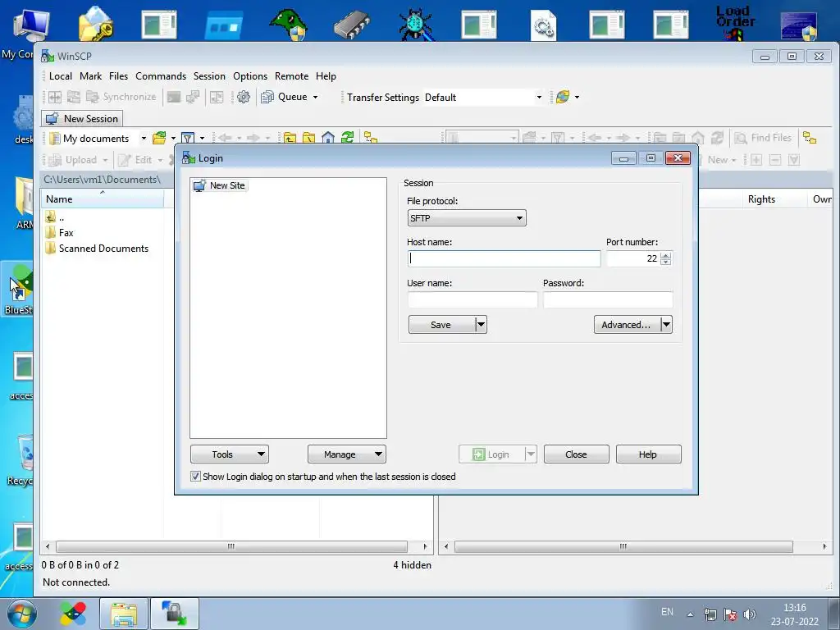
Task: Click the open directory folder icon
Action: pyautogui.click(x=159, y=138)
